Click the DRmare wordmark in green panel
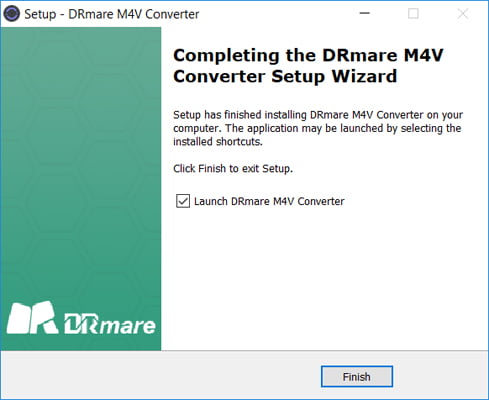The width and height of the screenshot is (489, 400). [x=110, y=324]
